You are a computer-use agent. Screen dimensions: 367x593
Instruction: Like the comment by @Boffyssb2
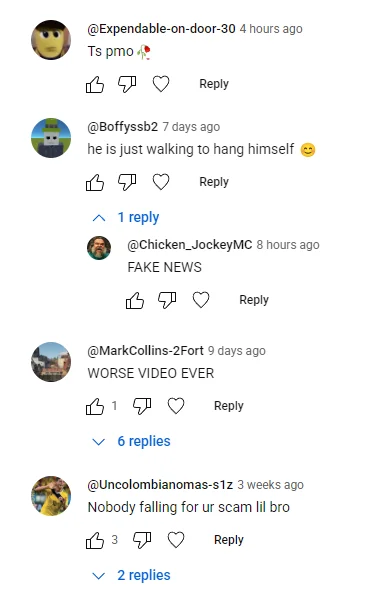(x=95, y=182)
